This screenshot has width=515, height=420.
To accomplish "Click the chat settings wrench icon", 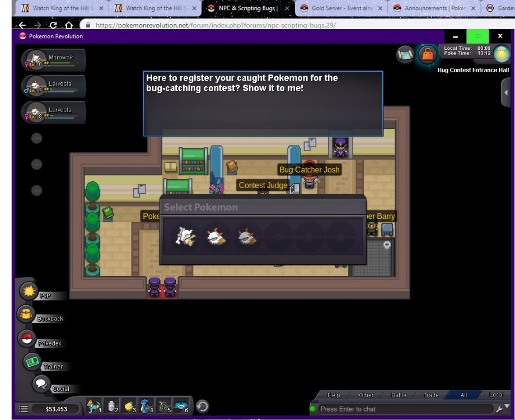I will click(x=499, y=409).
